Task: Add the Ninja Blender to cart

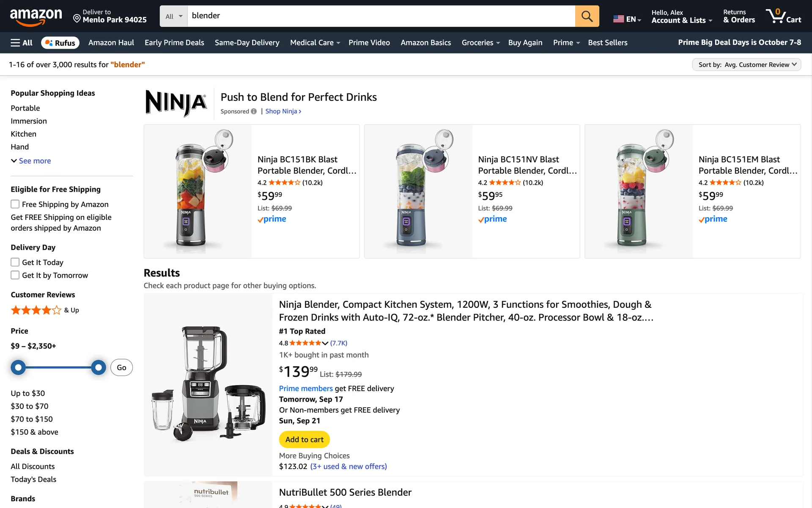Action: (x=304, y=439)
